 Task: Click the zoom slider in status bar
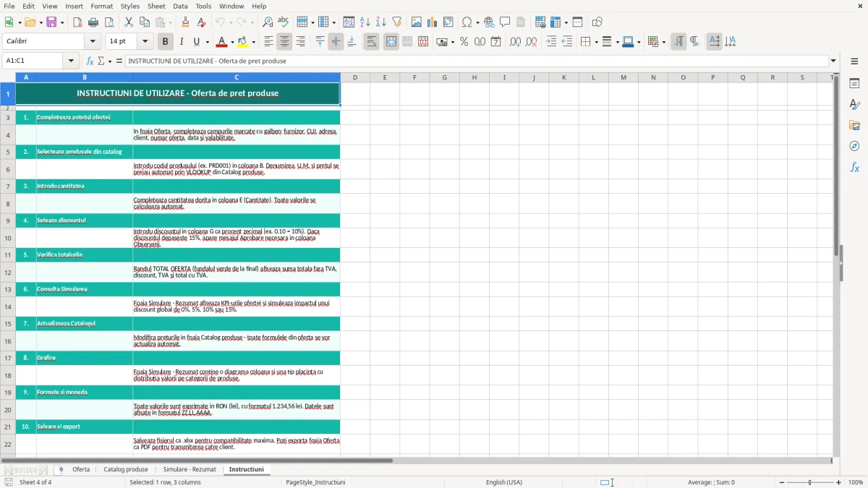809,482
